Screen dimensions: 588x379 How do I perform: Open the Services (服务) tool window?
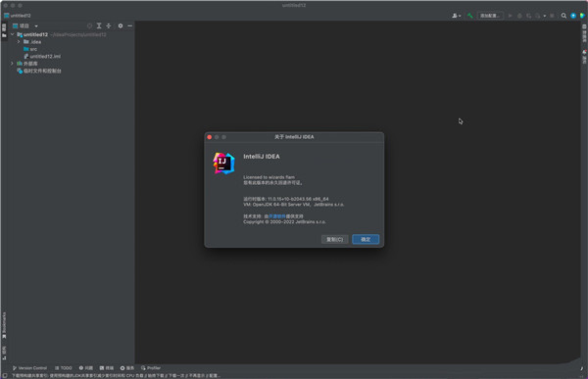127,368
